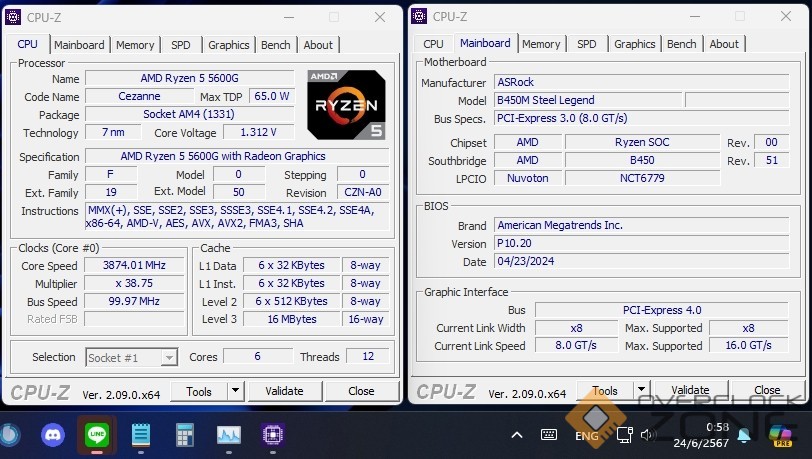
Task: Click the AMD Ryzen 5 logo image
Action: tap(346, 105)
